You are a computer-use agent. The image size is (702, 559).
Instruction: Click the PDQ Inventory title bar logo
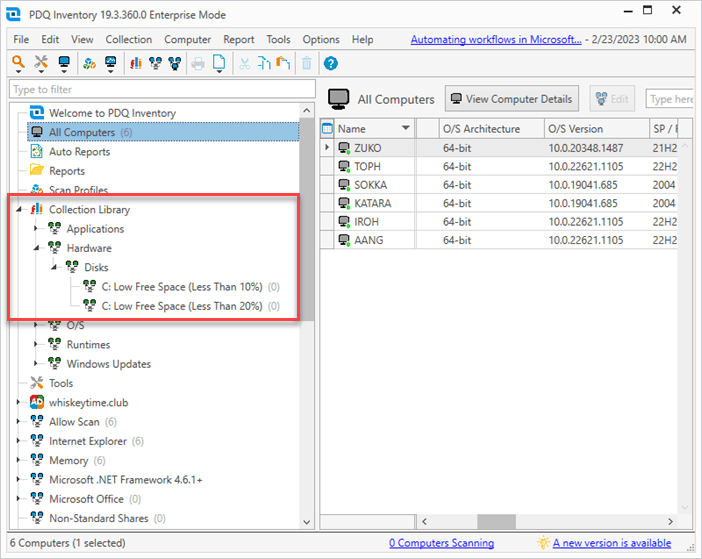[13, 14]
